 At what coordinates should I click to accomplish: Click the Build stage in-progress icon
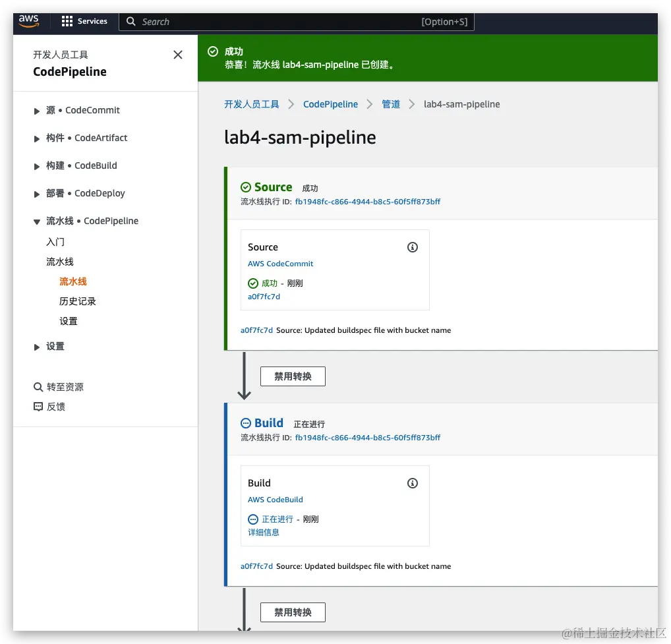(246, 423)
